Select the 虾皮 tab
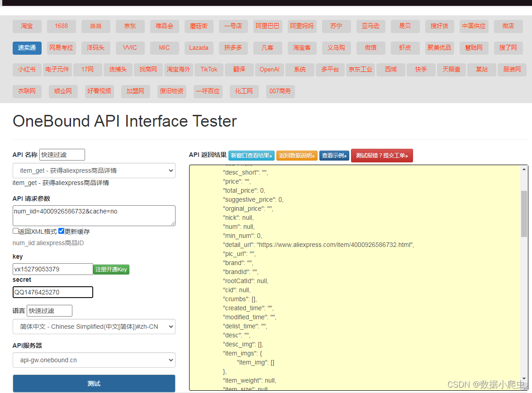This screenshot has width=532, height=393. coord(405,48)
